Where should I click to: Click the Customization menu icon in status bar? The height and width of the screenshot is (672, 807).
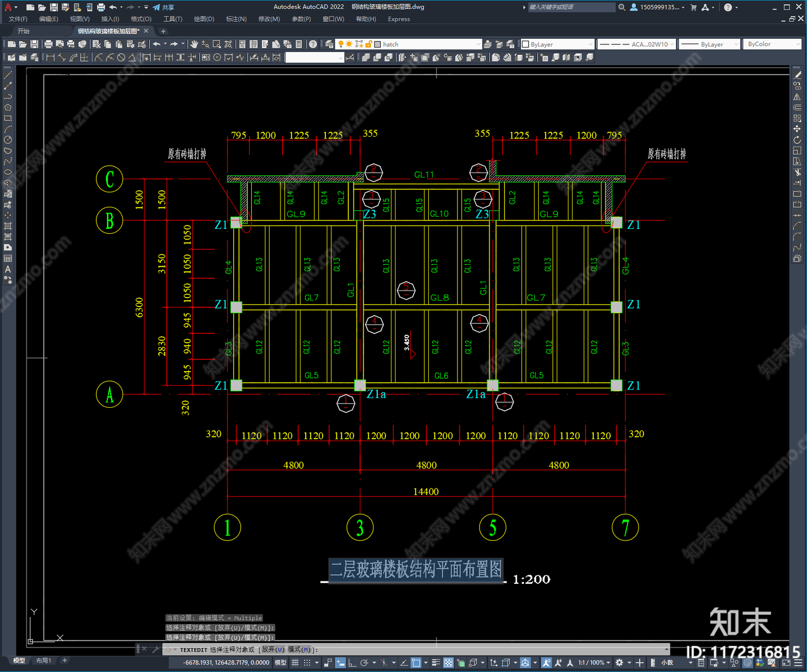point(798,662)
